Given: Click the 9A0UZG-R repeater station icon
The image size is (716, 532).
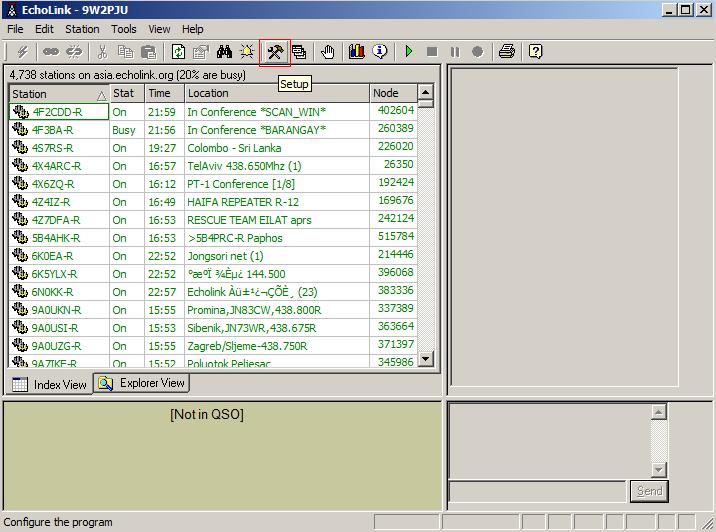Looking at the screenshot, I should pyautogui.click(x=20, y=345).
